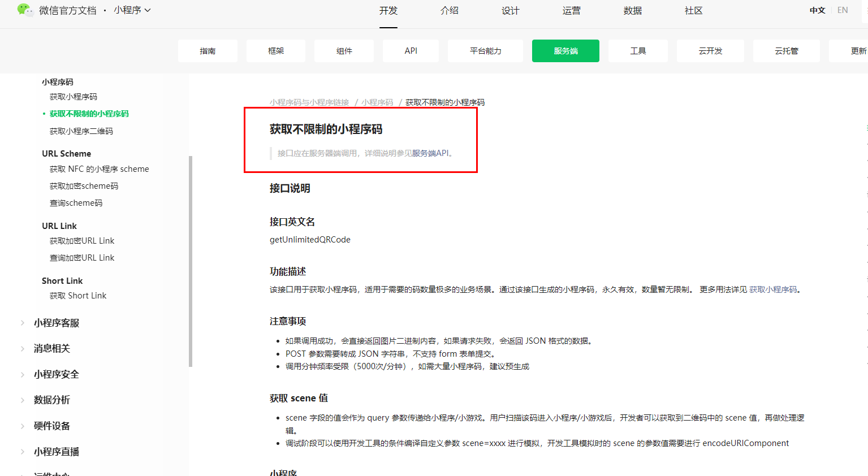
Task: Click the 接口英文名 heading
Action: (x=292, y=222)
